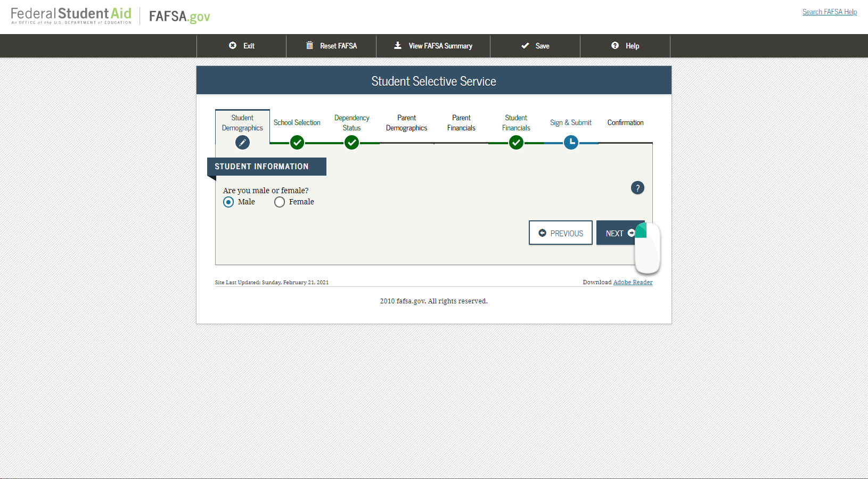Select the Male radio button

tap(228, 202)
